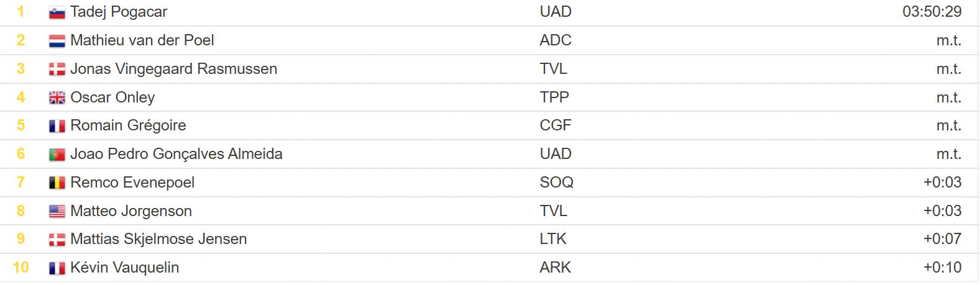This screenshot has width=980, height=285.
Task: Click the Remco Evenepoel name
Action: pyautogui.click(x=132, y=183)
